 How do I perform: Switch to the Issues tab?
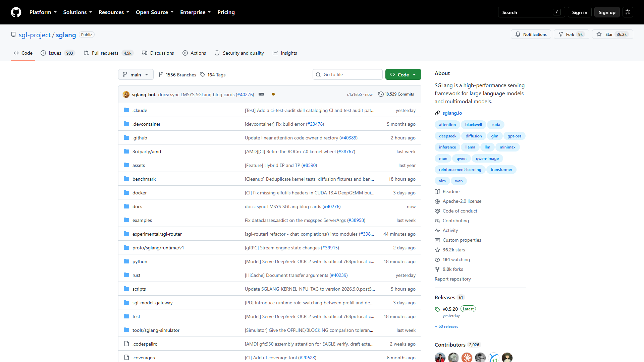coord(58,53)
